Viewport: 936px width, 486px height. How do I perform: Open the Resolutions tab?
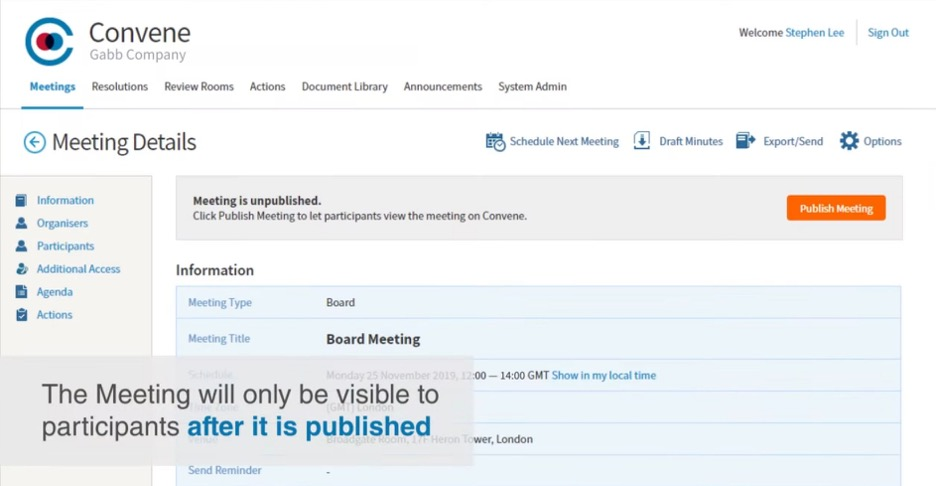click(119, 87)
